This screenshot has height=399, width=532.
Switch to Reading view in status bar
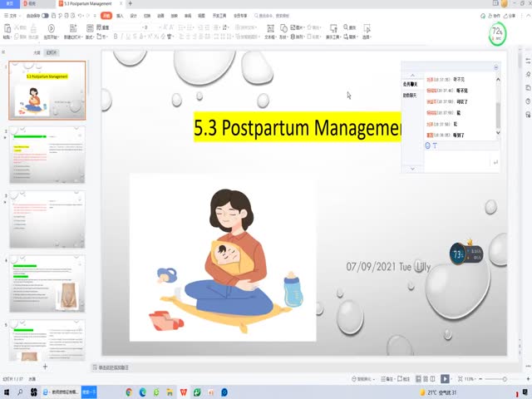coord(432,379)
